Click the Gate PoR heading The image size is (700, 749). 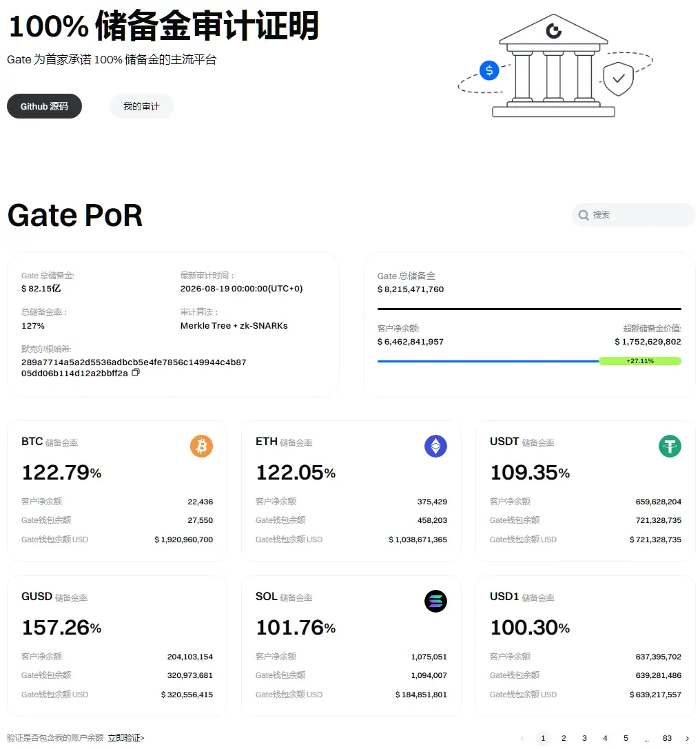tap(75, 215)
